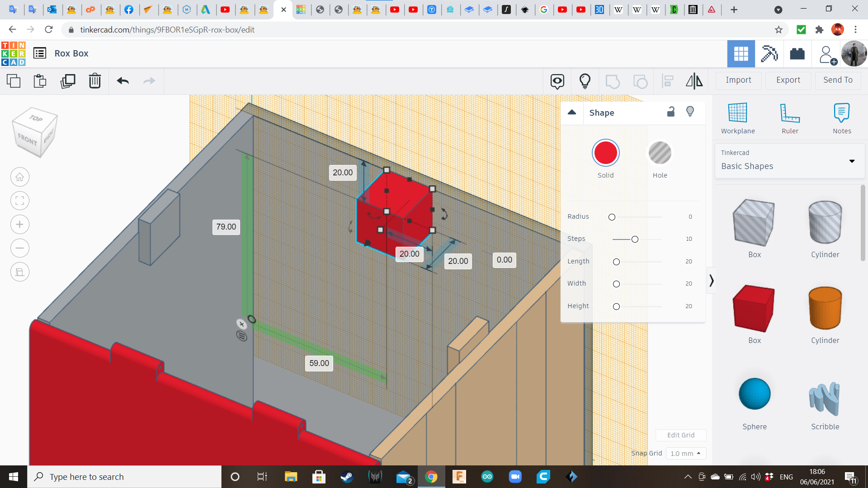Adjust the Steps slider

pyautogui.click(x=635, y=239)
